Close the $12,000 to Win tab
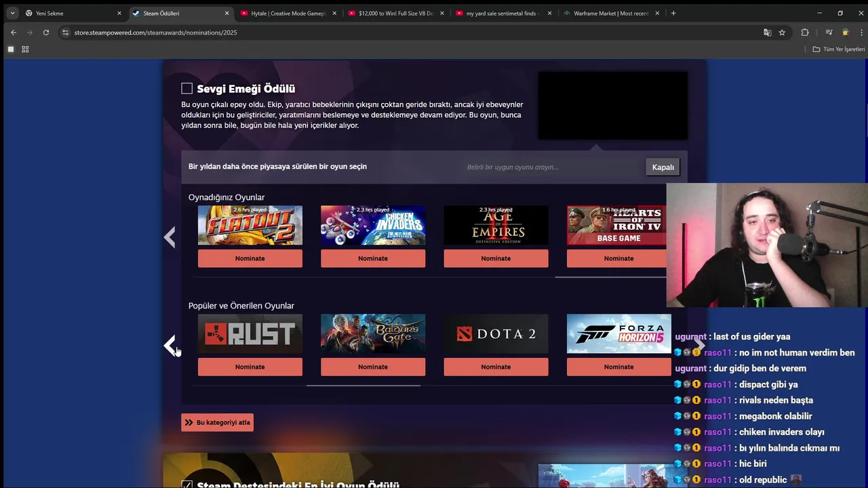 coord(442,13)
